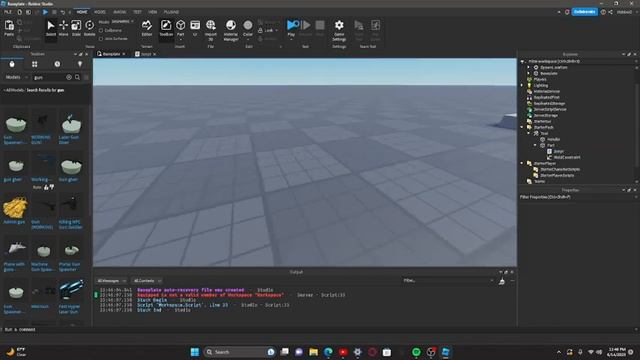Open the All Contexts dropdown in Output
This screenshot has width=640, height=360.
click(147, 281)
